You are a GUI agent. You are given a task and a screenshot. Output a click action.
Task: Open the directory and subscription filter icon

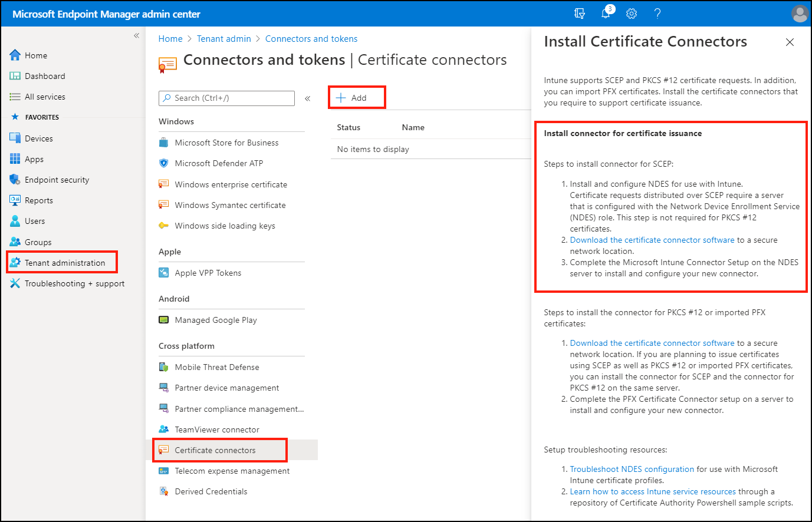point(580,14)
